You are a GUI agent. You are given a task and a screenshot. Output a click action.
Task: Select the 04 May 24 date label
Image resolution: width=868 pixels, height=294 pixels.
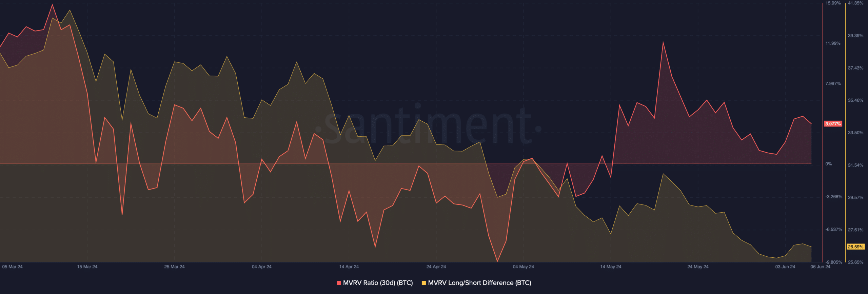(523, 267)
